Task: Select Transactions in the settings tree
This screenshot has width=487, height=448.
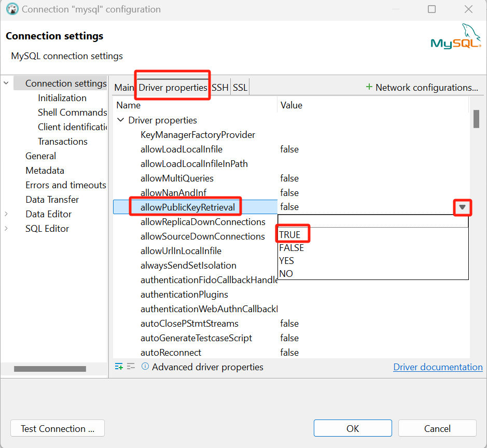Action: pos(63,142)
